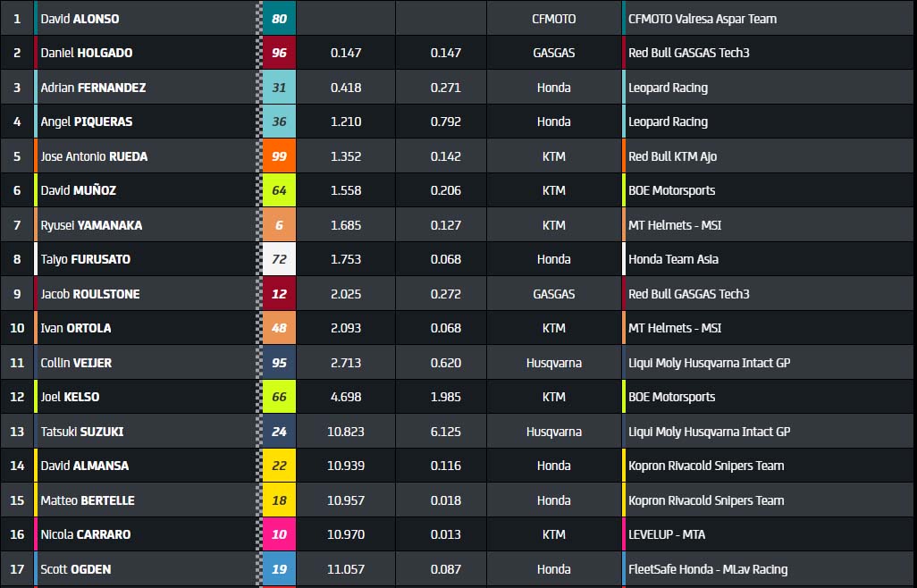Screen dimensions: 917x588
Task: Select team FleetSafe Honda - MLav Racing
Action: [x=708, y=569]
